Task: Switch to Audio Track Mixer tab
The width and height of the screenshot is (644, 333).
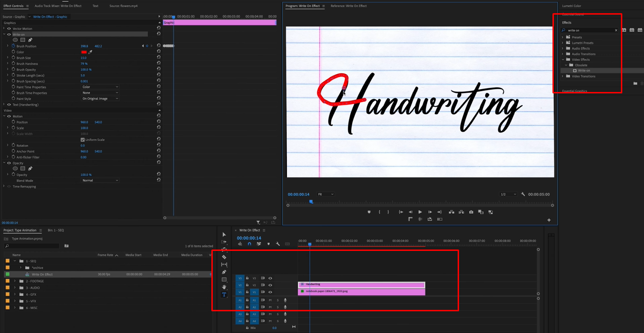Action: [58, 6]
